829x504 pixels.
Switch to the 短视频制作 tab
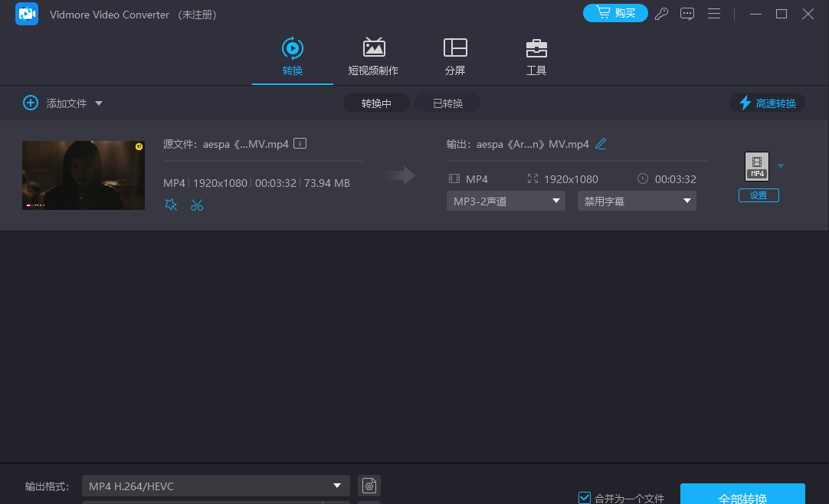374,56
